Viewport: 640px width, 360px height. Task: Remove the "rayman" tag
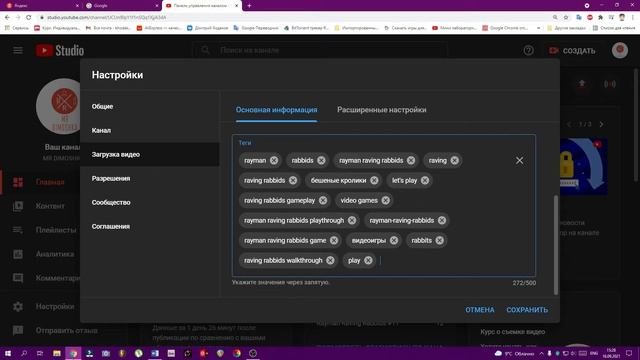pyautogui.click(x=274, y=160)
